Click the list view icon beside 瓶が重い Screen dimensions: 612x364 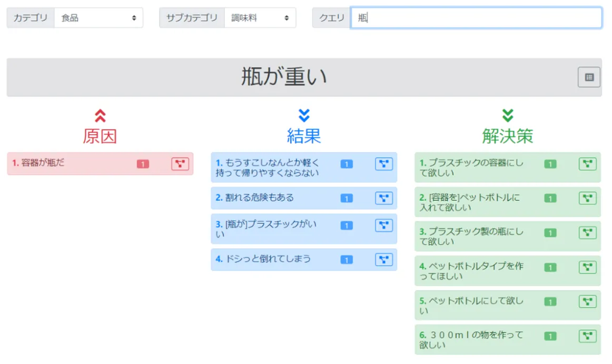589,77
